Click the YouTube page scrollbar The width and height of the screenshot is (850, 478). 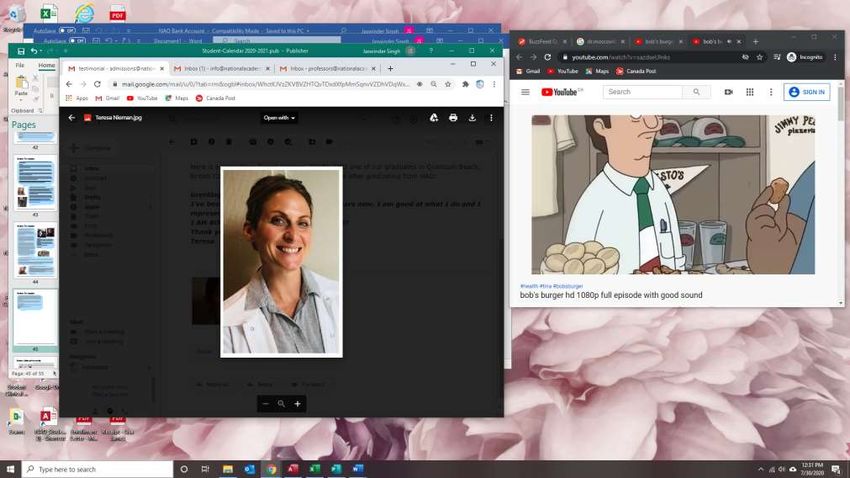[x=841, y=103]
